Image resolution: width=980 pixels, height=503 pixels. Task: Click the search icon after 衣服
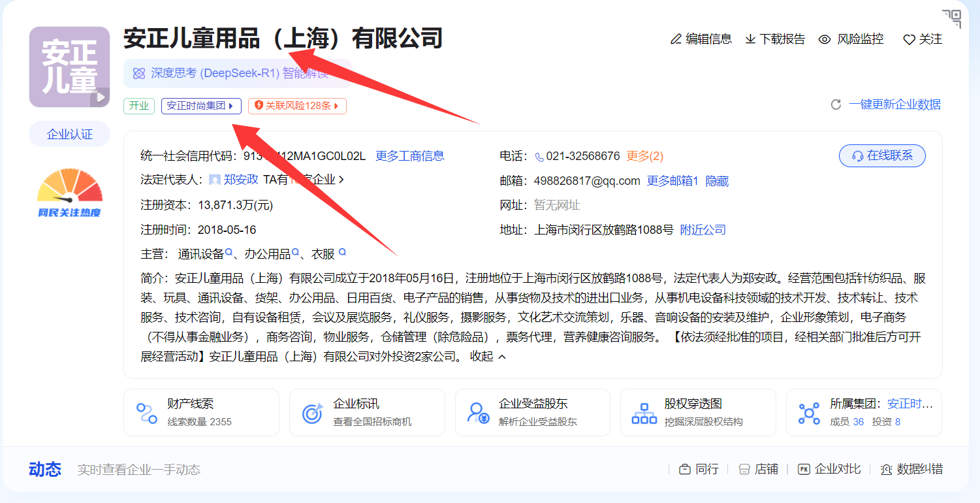click(342, 252)
